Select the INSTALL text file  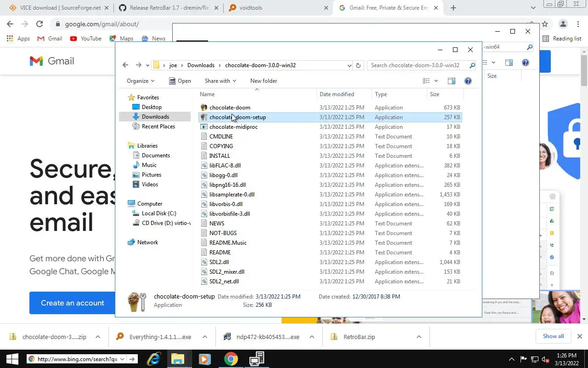point(220,155)
